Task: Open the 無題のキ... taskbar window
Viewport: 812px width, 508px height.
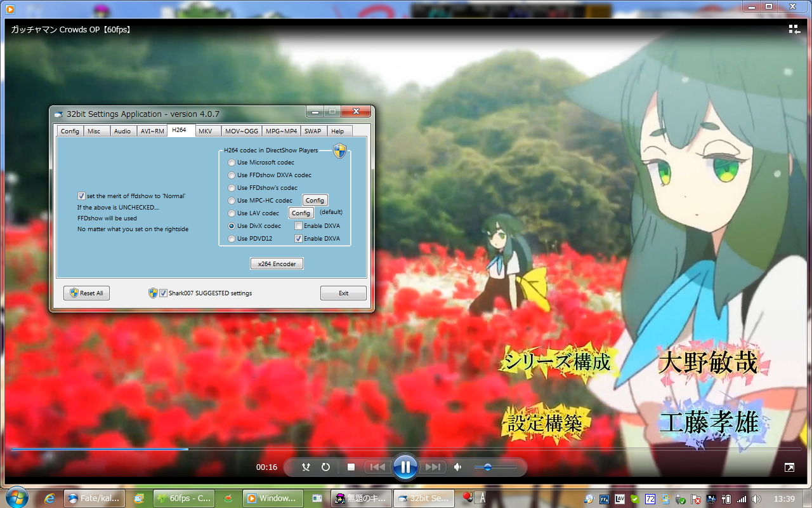Action: pyautogui.click(x=362, y=498)
